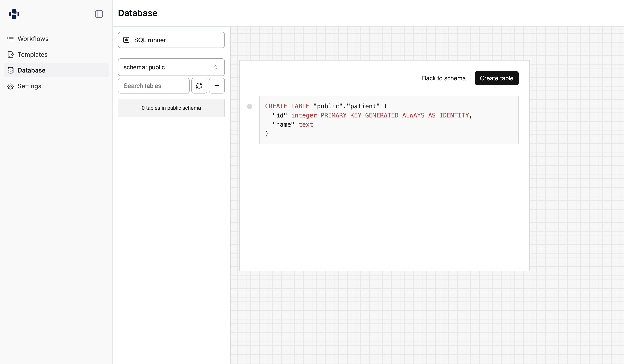Click the gray status dot beside SQL
This screenshot has width=624, height=364.
[250, 106]
